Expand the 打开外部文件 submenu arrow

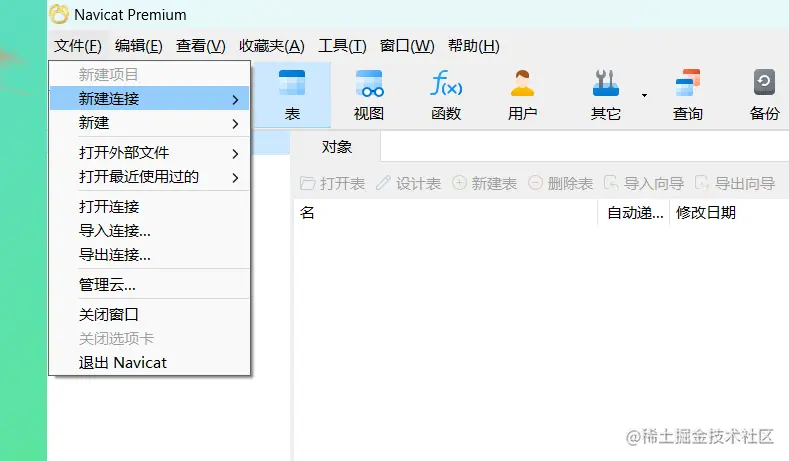(x=235, y=153)
